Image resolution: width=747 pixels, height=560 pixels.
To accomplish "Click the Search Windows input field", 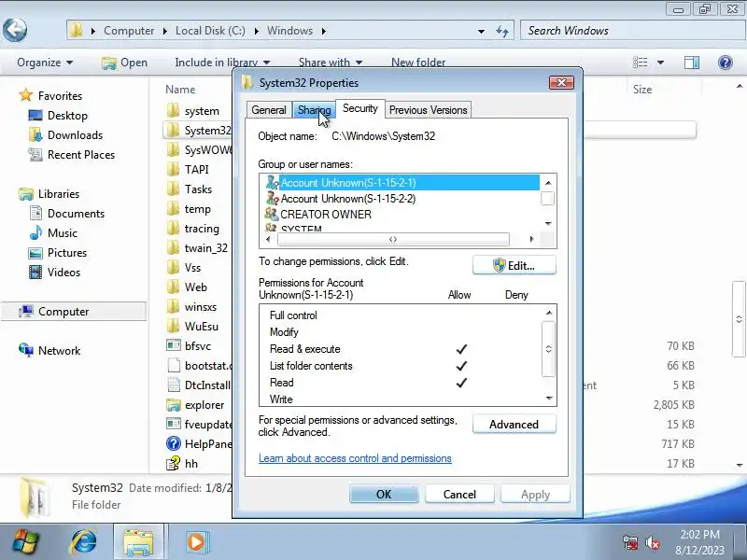I will (633, 31).
